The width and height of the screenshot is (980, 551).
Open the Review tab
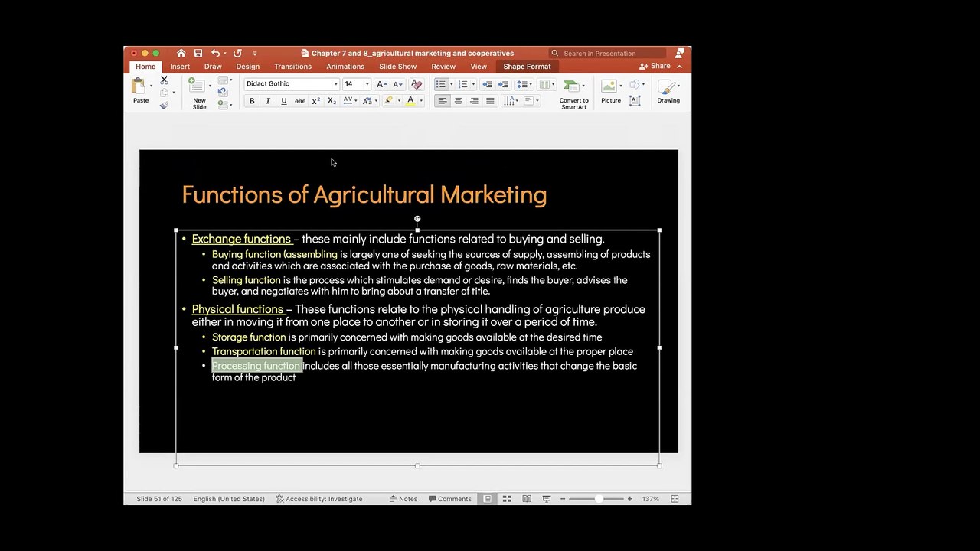[443, 67]
